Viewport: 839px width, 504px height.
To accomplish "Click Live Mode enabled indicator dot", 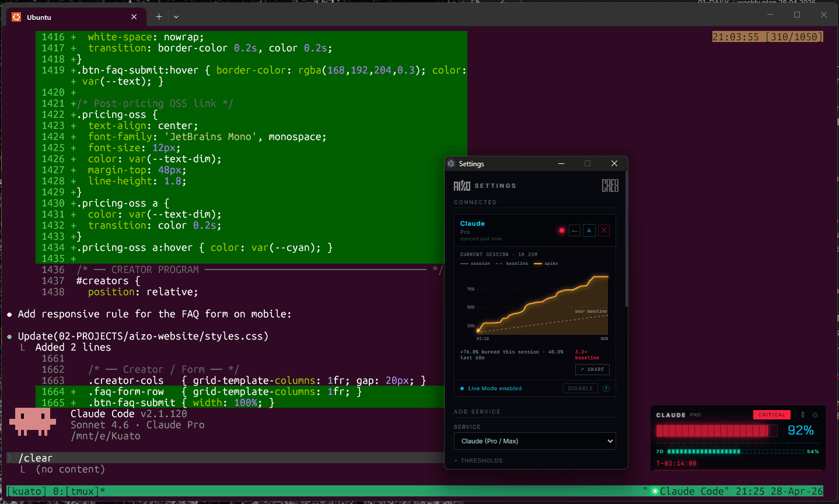I will (462, 388).
